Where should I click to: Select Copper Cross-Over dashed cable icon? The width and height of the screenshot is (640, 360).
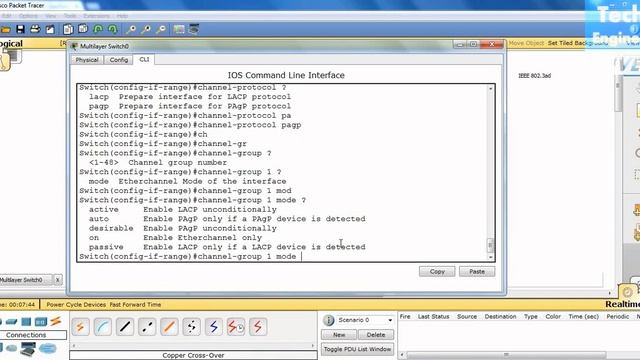pos(147,327)
